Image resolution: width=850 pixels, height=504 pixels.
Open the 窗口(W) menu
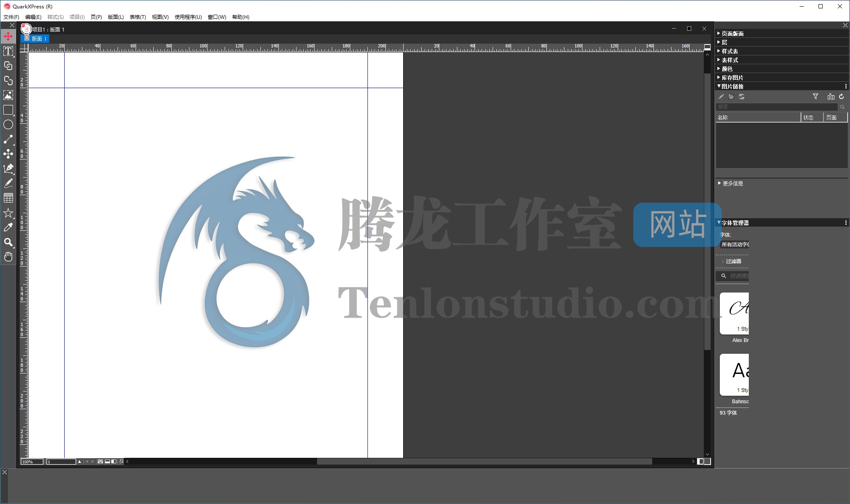[217, 17]
